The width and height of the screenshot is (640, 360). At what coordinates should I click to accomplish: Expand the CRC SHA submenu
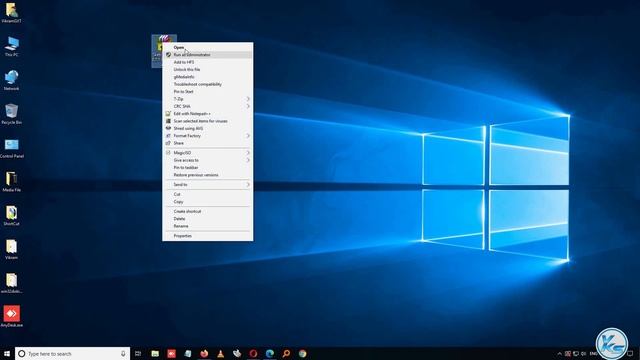[208, 106]
